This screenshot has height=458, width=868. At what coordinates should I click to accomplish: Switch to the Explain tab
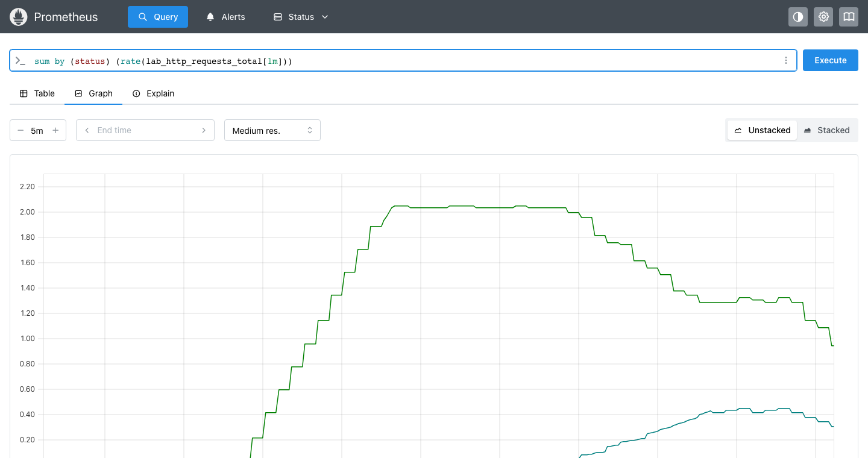point(154,93)
